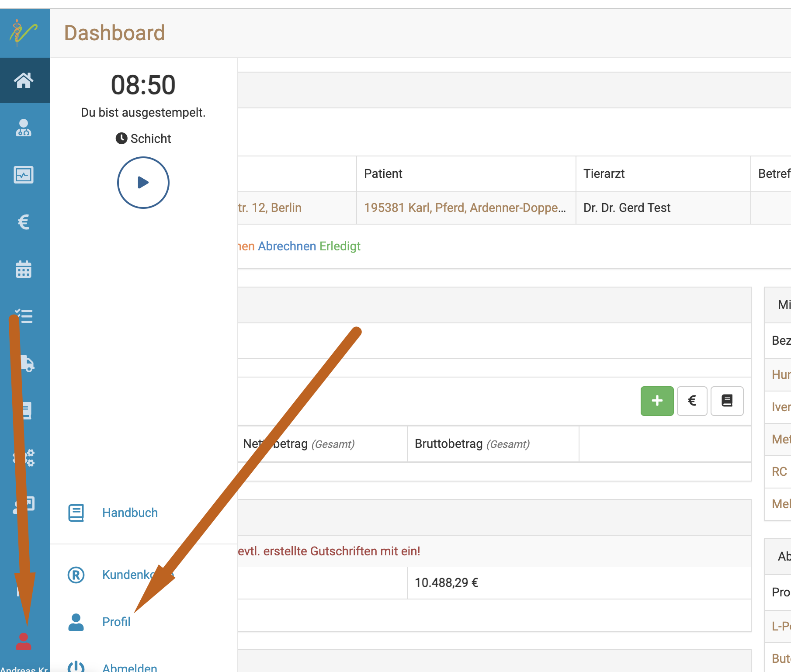Select Abmelden to log out
Image resolution: width=791 pixels, height=672 pixels.
tap(130, 667)
